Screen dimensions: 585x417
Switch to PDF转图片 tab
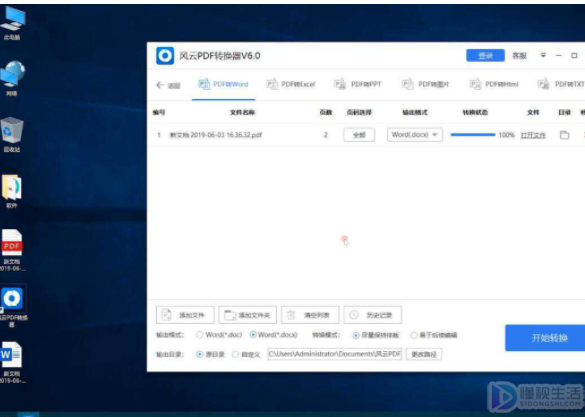[x=425, y=84]
